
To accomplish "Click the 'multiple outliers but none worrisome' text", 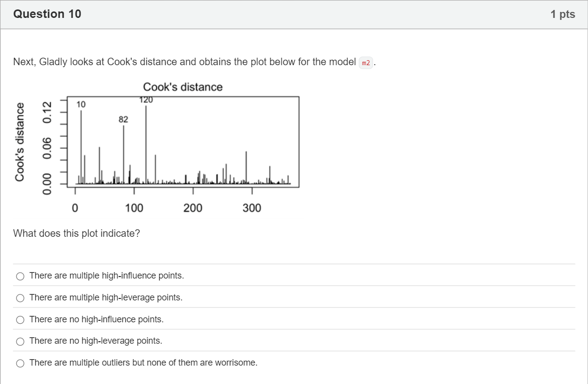I will [x=143, y=363].
